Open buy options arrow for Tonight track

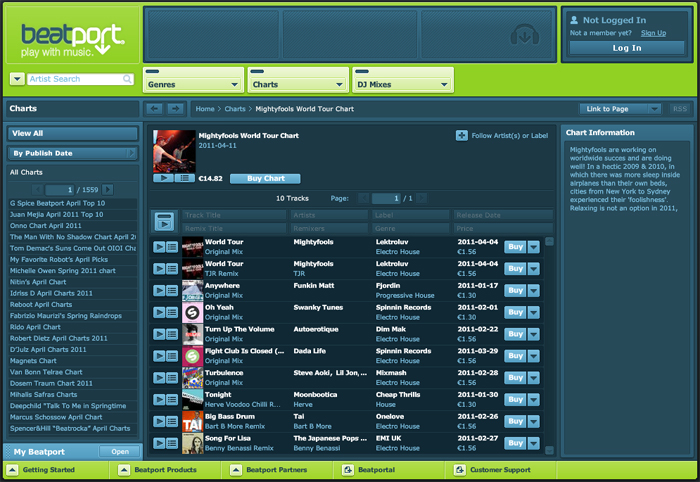[x=534, y=399]
